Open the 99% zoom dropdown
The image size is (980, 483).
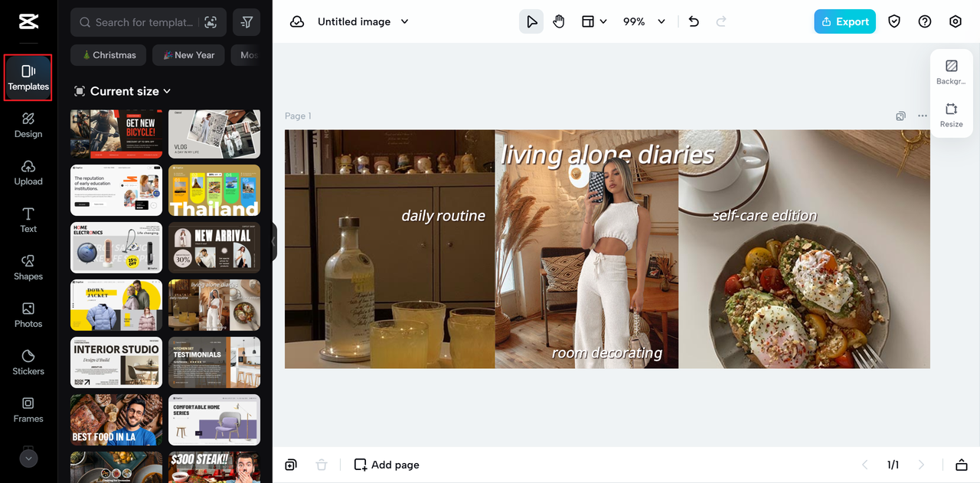(644, 21)
